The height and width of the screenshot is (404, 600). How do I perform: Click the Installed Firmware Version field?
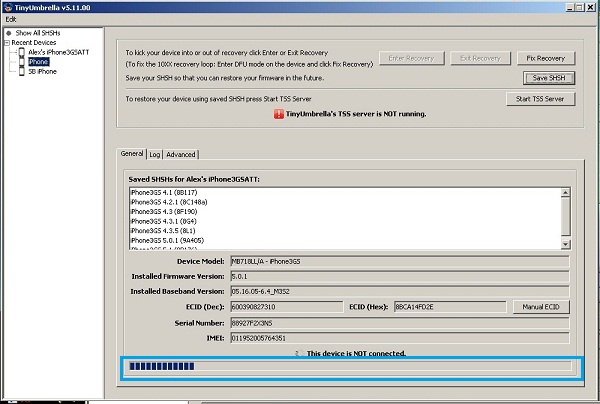[x=400, y=276]
